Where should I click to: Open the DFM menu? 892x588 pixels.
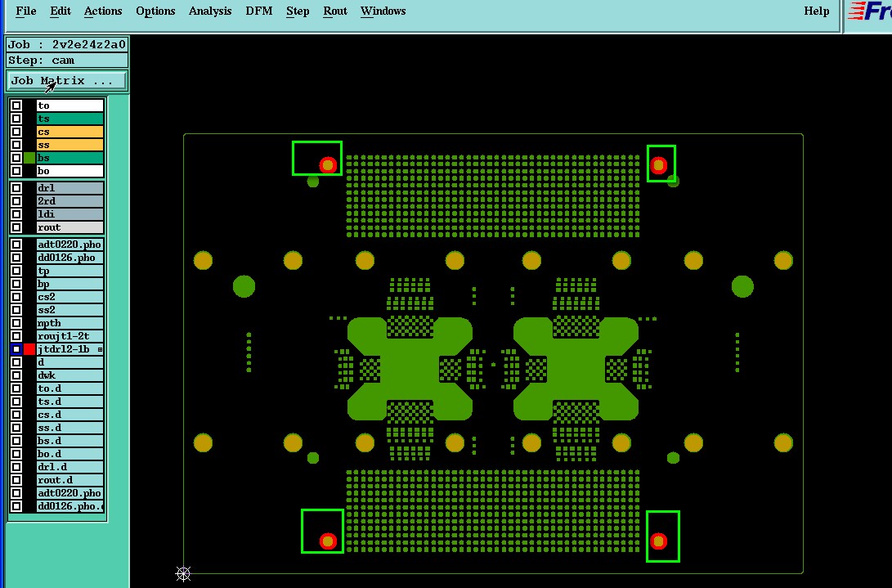pos(259,11)
